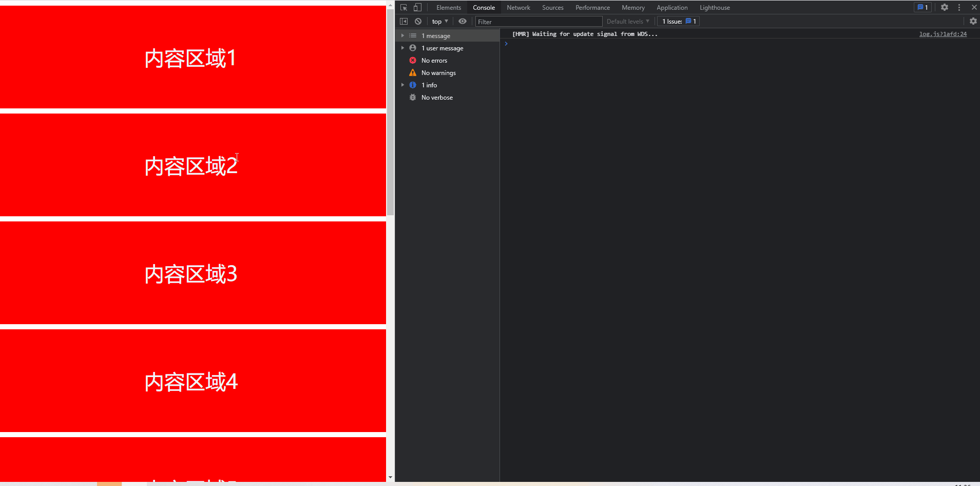Click the 内容区域2 red block
Screen dimensions: 980x486
193,165
